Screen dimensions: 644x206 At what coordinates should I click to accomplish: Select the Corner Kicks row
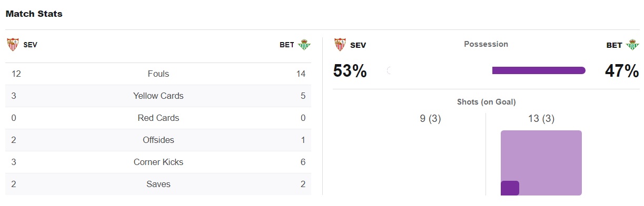(158, 162)
